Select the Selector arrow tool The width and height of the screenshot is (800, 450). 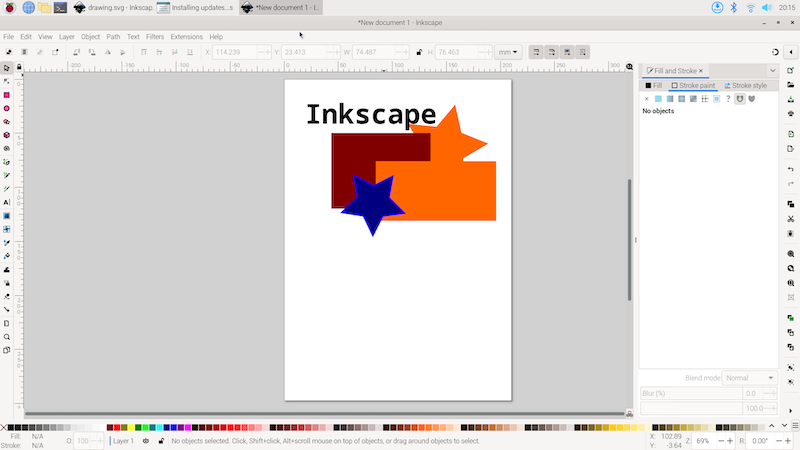7,68
